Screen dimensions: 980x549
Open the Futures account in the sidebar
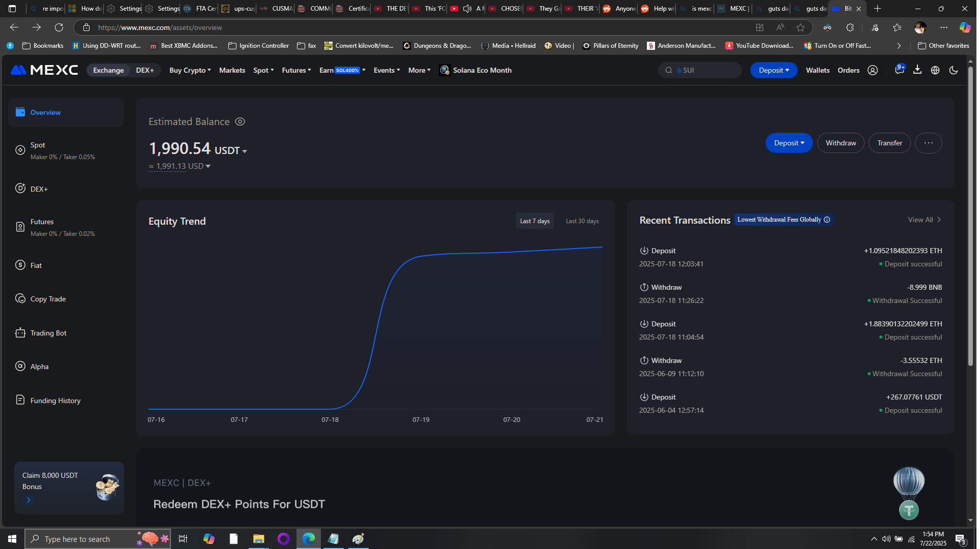[x=66, y=227]
